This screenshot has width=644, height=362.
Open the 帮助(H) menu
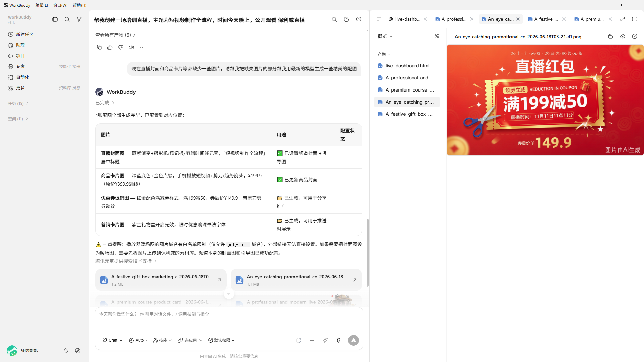[x=79, y=5]
